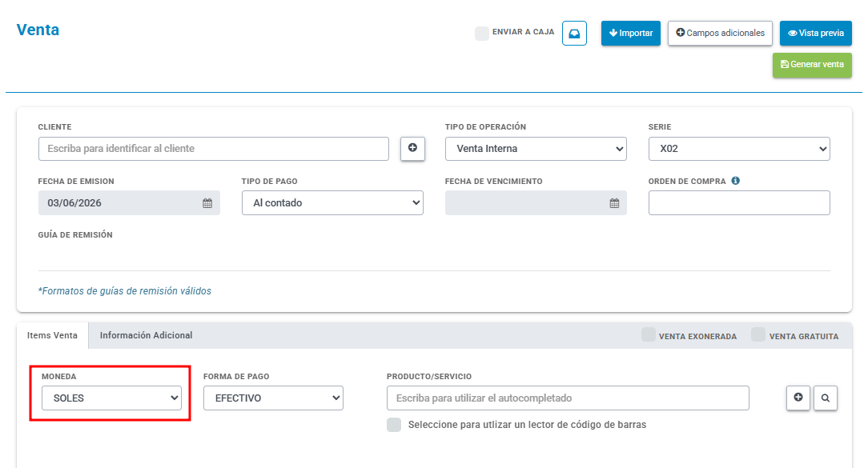
Task: Click the inbox tray icon button
Action: (574, 33)
